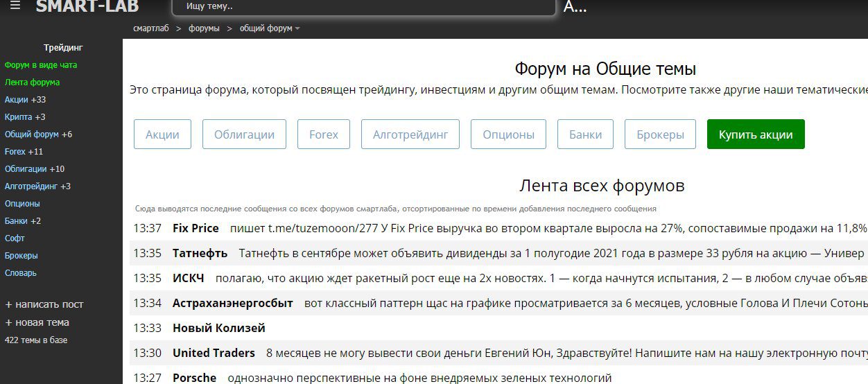
Task: Open the 'смартлаб' breadcrumb link
Action: [x=151, y=28]
